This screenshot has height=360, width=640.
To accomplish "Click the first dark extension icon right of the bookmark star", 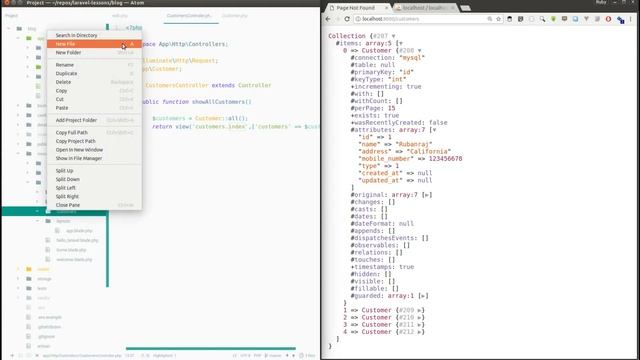I will (509, 19).
